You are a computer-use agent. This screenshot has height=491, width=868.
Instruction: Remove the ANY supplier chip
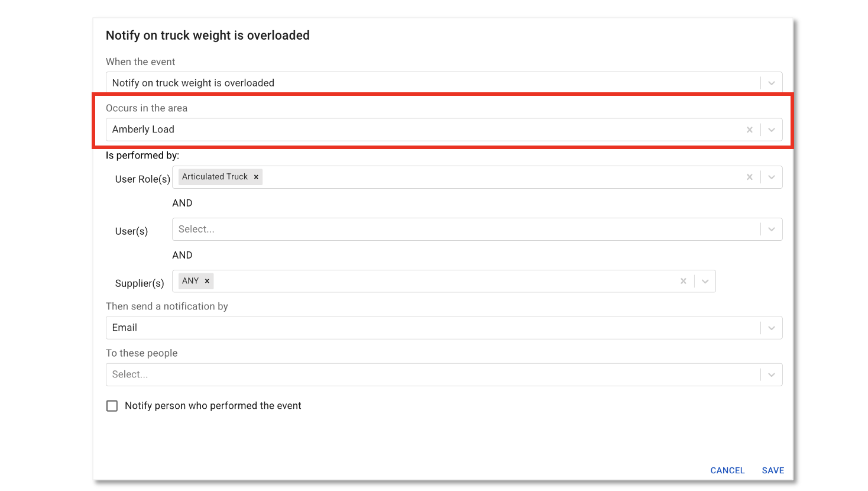pos(206,281)
